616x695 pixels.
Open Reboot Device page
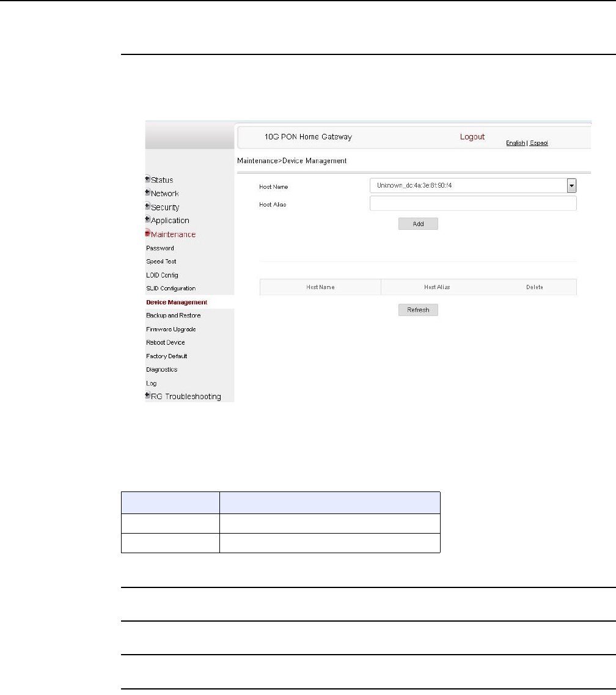(165, 343)
